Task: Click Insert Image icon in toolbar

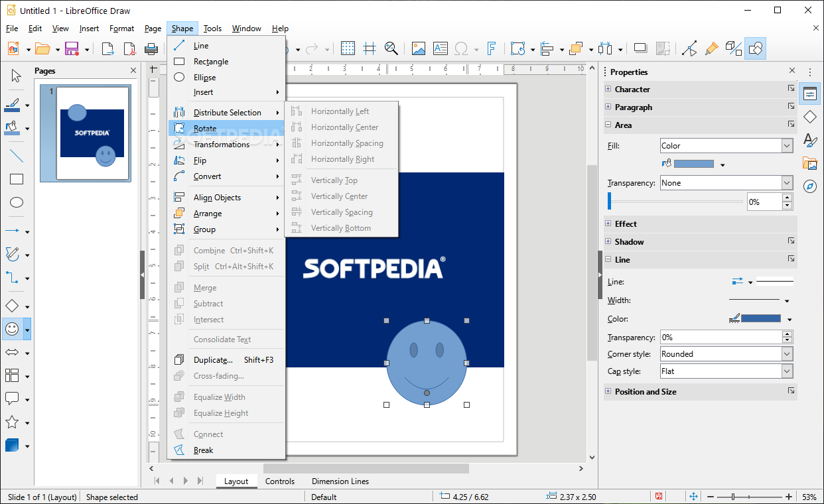Action: click(419, 48)
